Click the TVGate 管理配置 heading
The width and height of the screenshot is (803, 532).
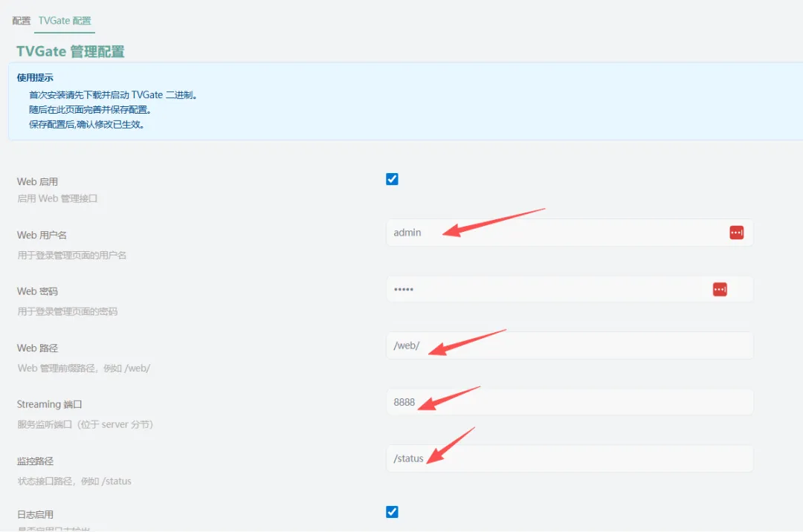(x=71, y=52)
